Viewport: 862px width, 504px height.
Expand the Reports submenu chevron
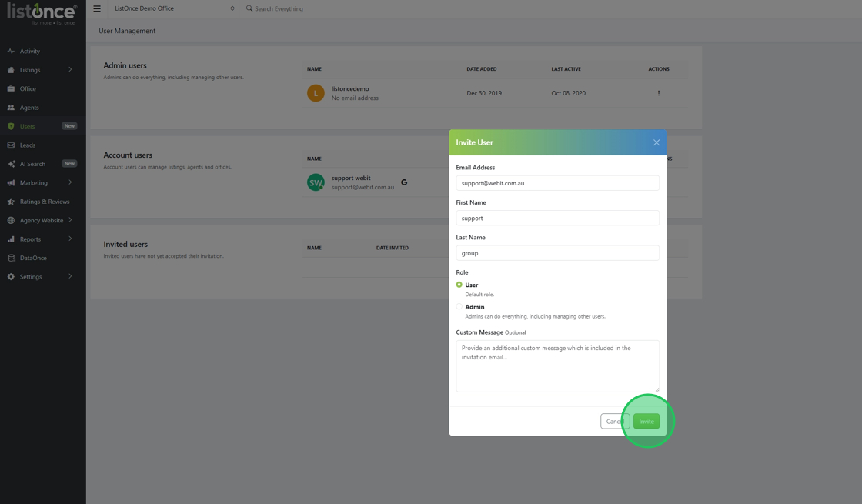coord(70,239)
